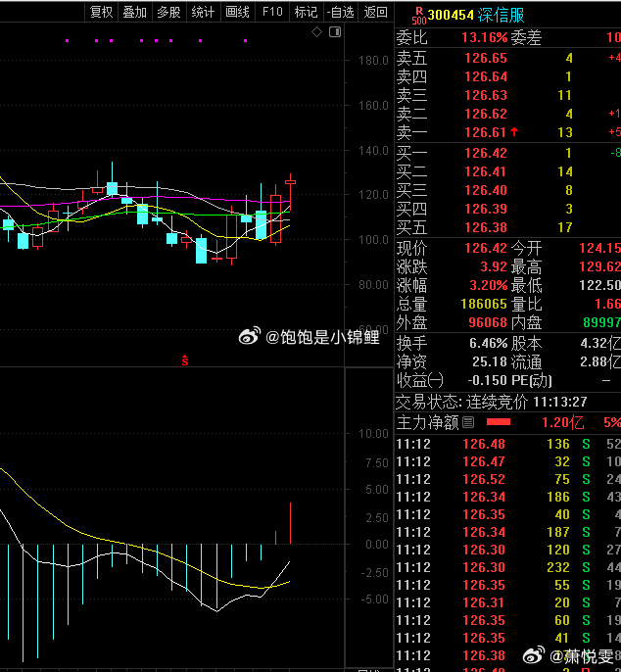
Task: Select 买三 price 126.40
Action: point(486,190)
